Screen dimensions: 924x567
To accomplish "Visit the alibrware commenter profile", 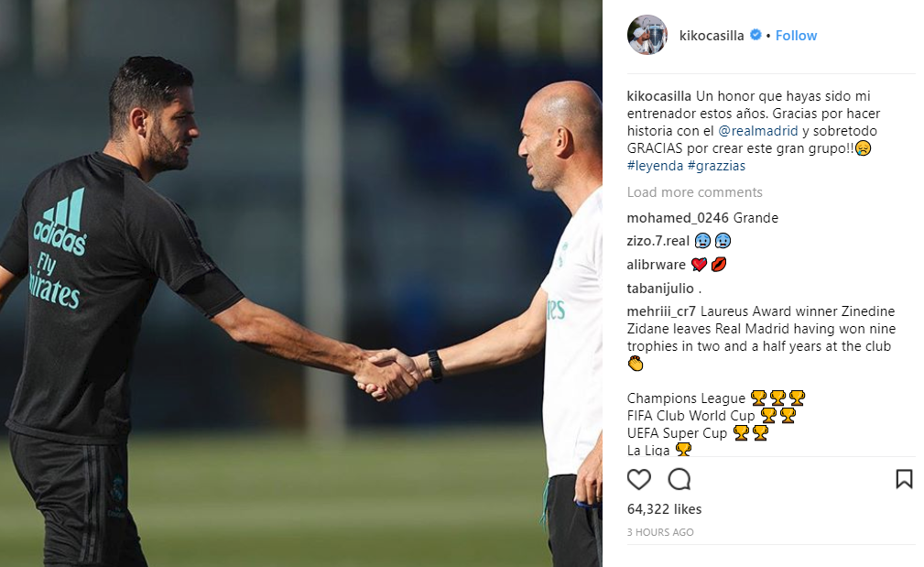I will [656, 265].
